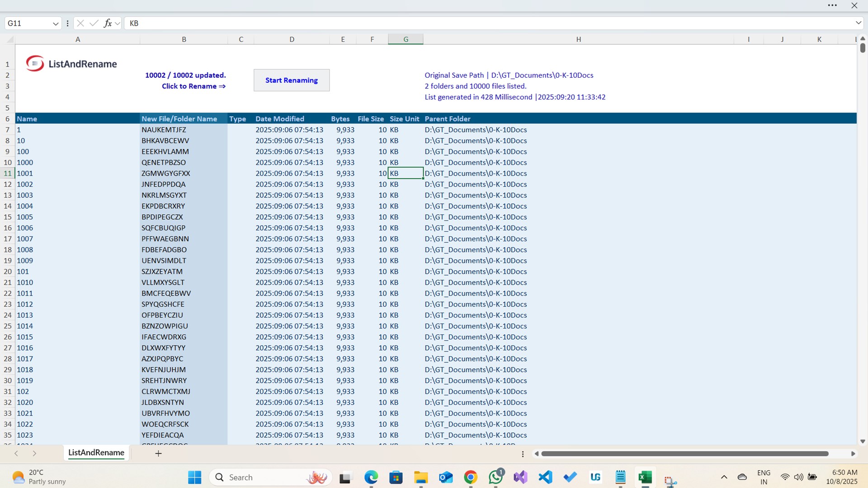Select column B header
Viewport: 868px width, 488px height.
pyautogui.click(x=184, y=40)
